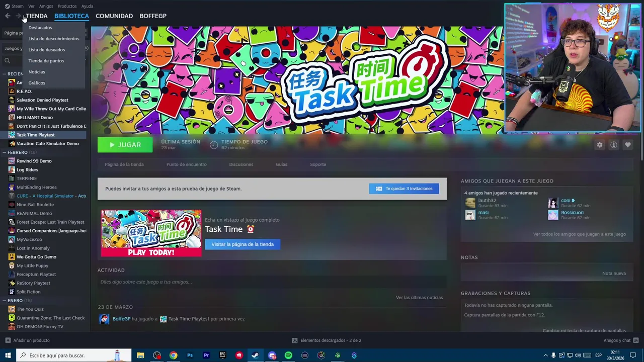Viewport: 644px width, 362px height.
Task: Choose Lista de descubrimientos
Action: 54,39
